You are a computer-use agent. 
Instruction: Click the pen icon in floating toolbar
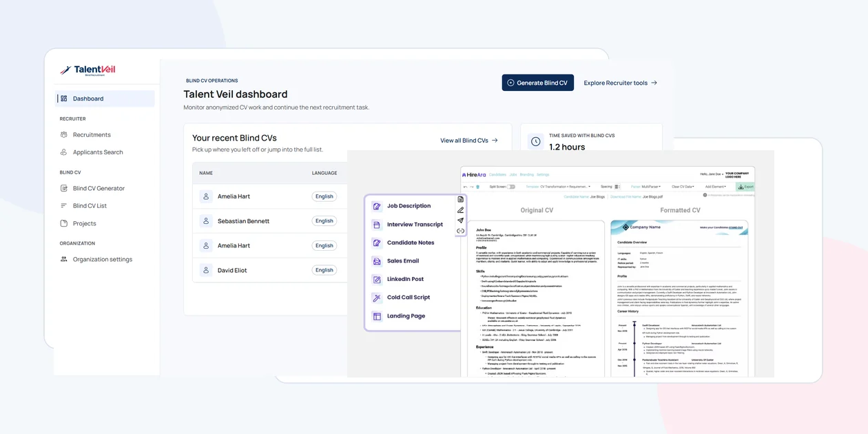tap(461, 210)
